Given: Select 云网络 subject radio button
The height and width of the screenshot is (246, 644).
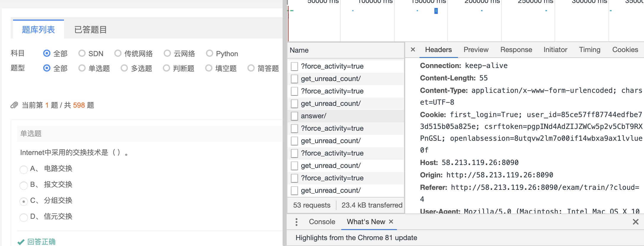Looking at the screenshot, I should point(167,53).
